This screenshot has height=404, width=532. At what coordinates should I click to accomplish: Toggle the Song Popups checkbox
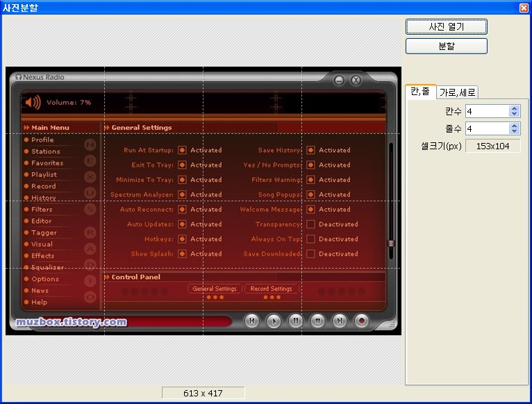(x=310, y=194)
